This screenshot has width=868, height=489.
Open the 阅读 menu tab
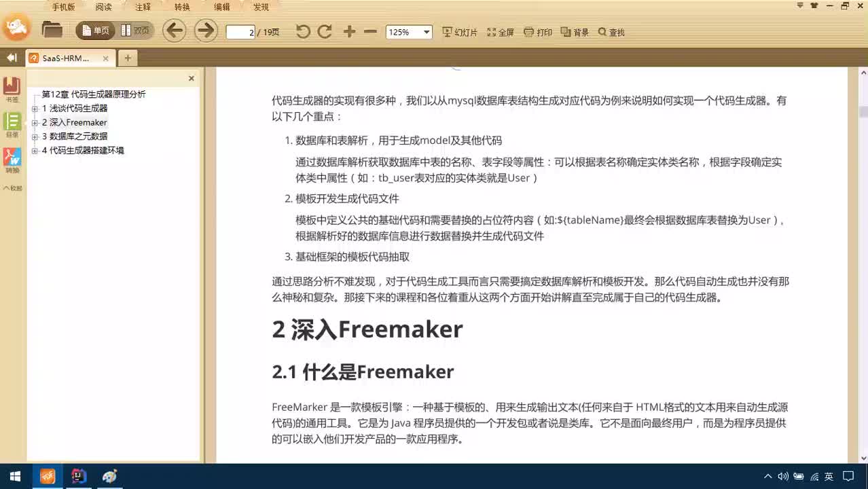tap(103, 7)
